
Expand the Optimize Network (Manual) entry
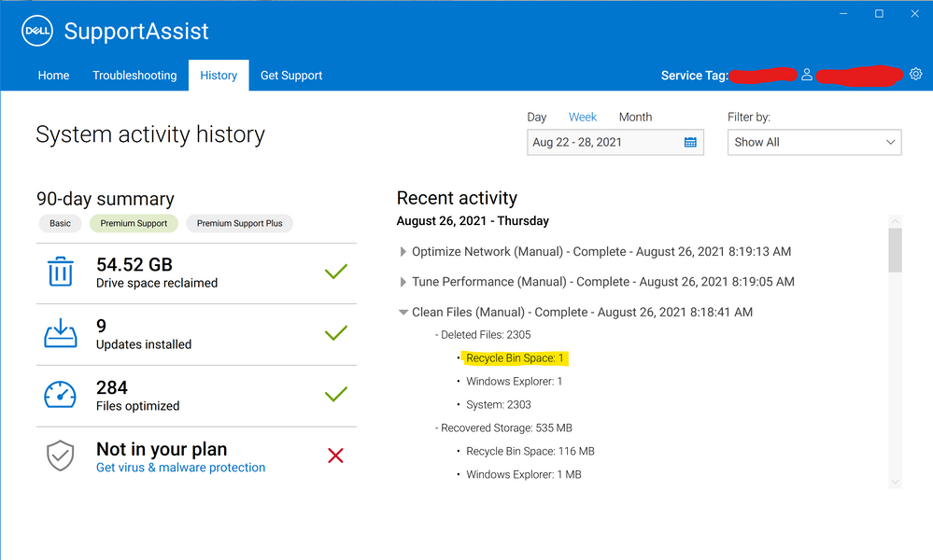[x=403, y=251]
